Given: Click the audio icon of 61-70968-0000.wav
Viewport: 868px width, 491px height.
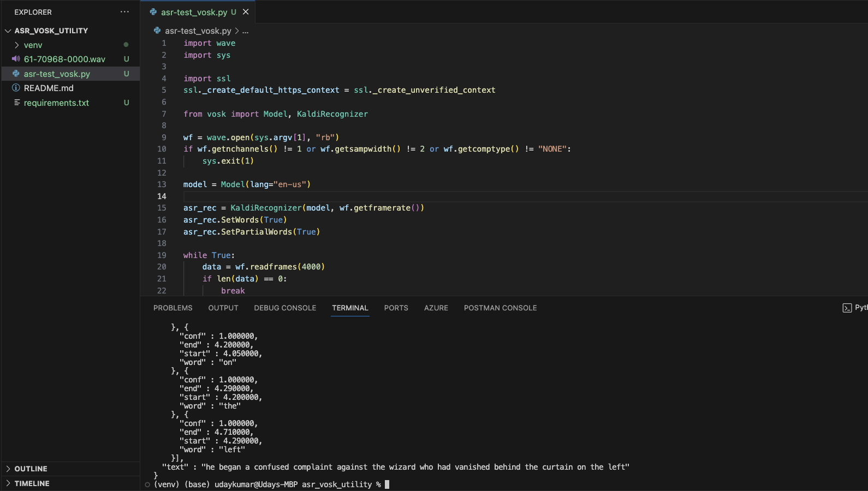Looking at the screenshot, I should click(16, 59).
